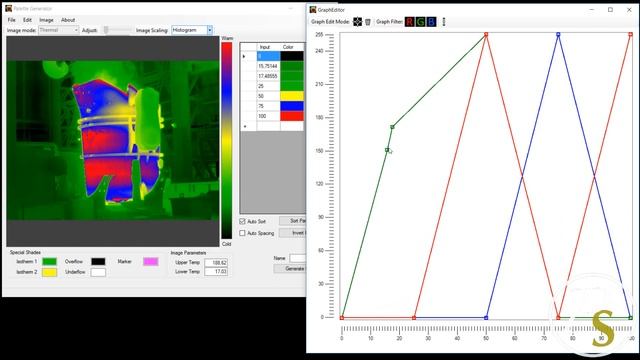
Task: Toggle the blue channel B graph filter
Action: [431, 22]
